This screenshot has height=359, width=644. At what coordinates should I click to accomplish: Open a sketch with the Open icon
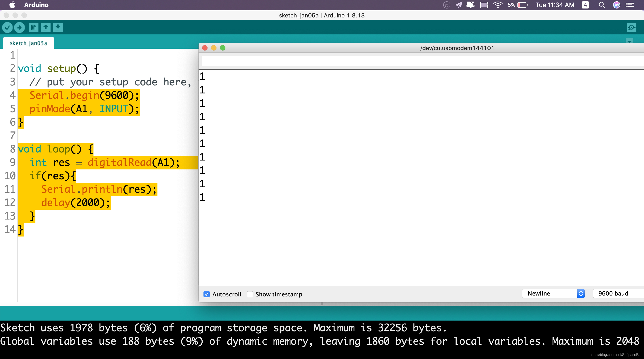click(46, 27)
